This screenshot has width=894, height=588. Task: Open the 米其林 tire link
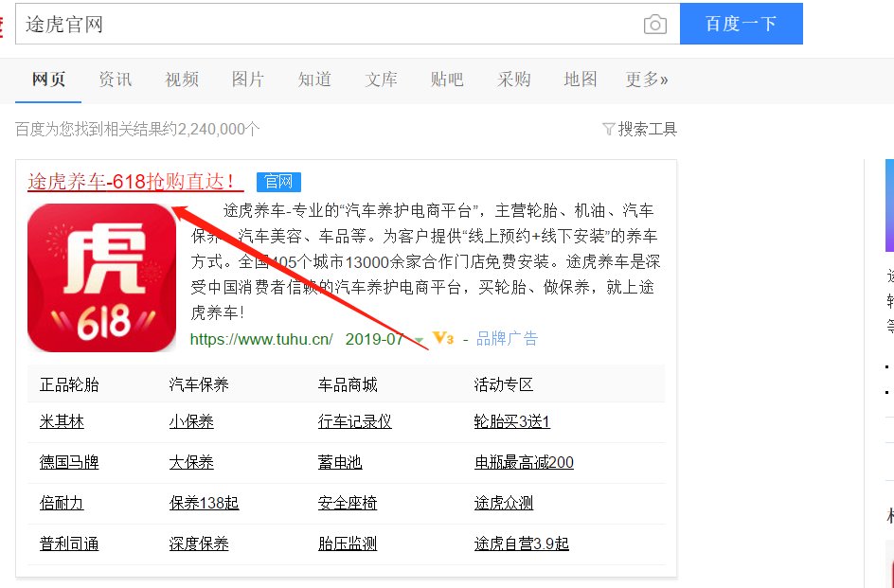(62, 421)
